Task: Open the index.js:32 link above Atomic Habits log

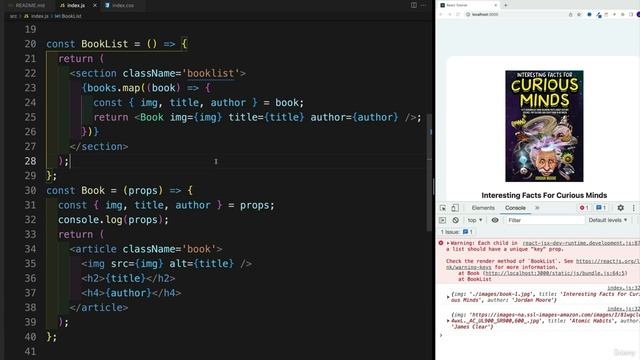Action: click(x=623, y=309)
